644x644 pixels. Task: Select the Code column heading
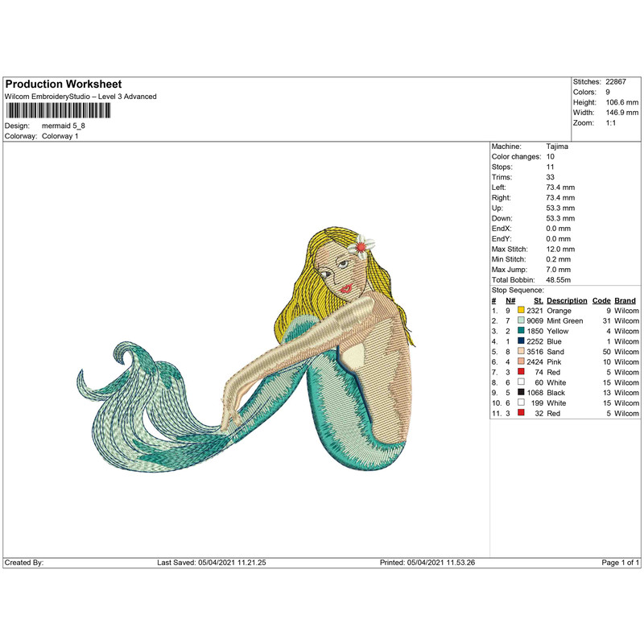(601, 300)
